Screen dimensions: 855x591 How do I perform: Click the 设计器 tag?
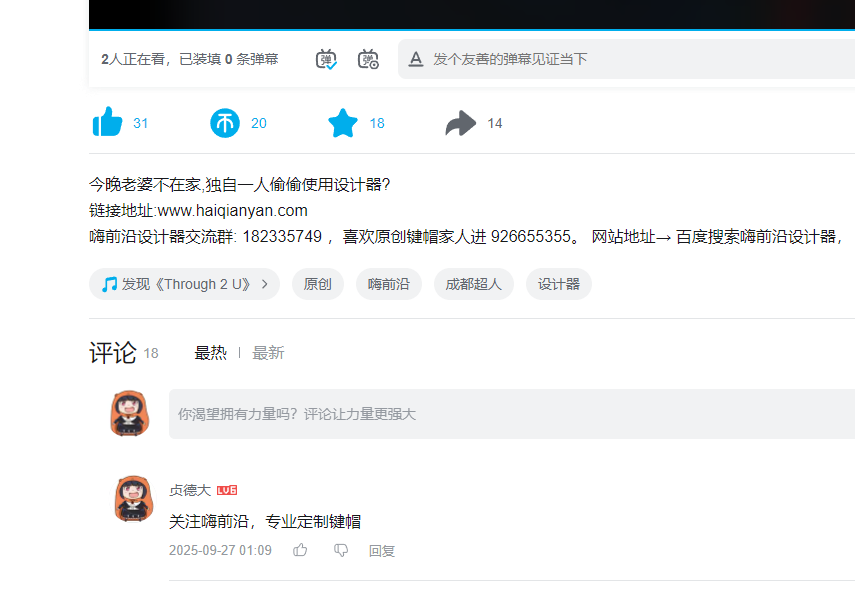point(558,284)
